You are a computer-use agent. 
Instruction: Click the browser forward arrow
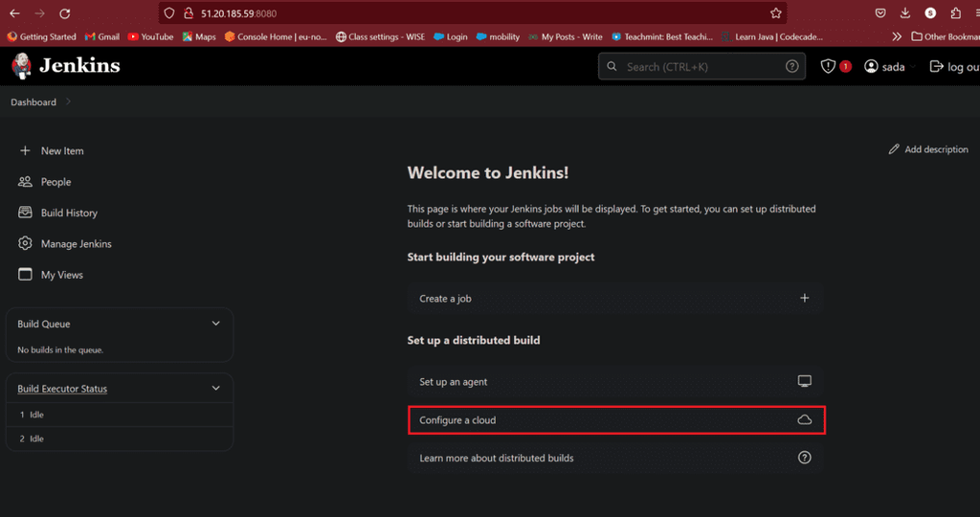point(39,13)
